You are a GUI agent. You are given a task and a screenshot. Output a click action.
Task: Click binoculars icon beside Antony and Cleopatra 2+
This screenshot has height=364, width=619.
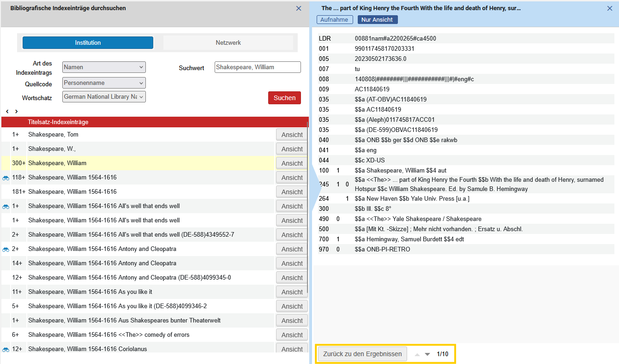[x=6, y=249]
